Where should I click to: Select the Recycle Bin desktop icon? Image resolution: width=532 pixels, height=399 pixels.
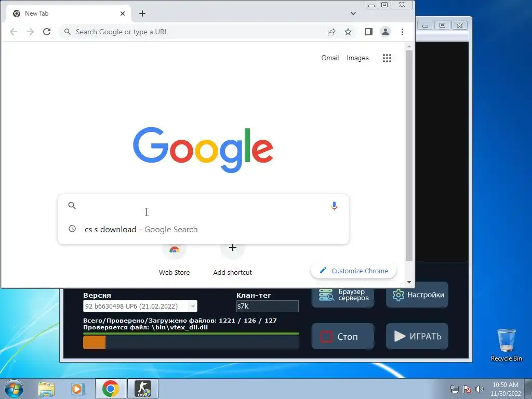point(506,345)
